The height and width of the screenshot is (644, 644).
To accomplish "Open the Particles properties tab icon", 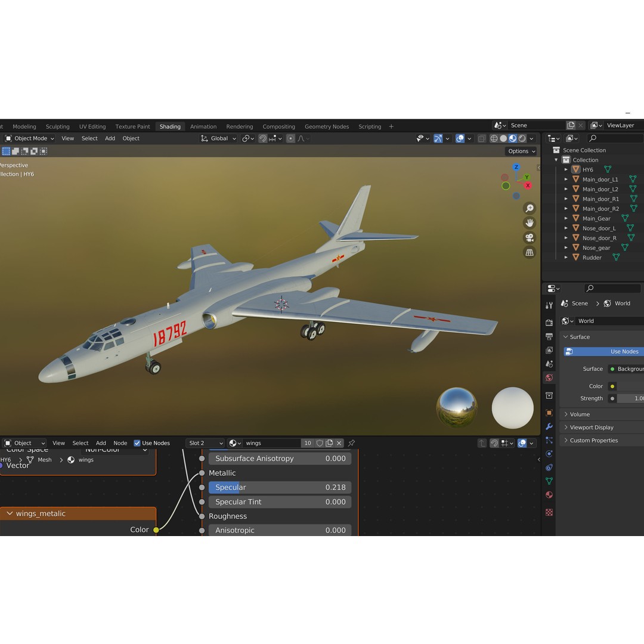I will 549,440.
